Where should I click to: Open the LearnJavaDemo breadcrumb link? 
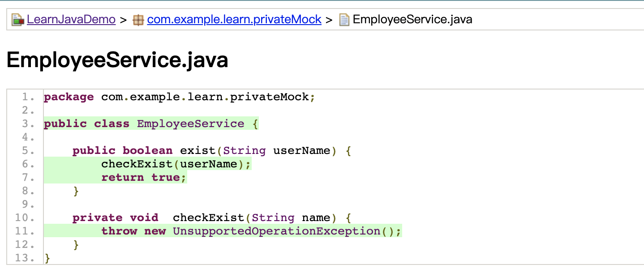coord(71,20)
